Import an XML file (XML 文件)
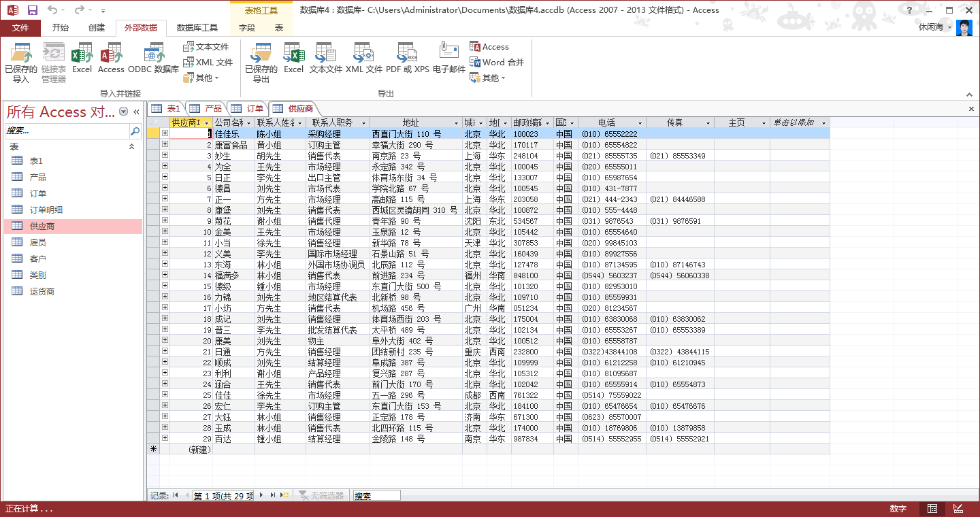Screen dimensions: 980x517 point(208,62)
